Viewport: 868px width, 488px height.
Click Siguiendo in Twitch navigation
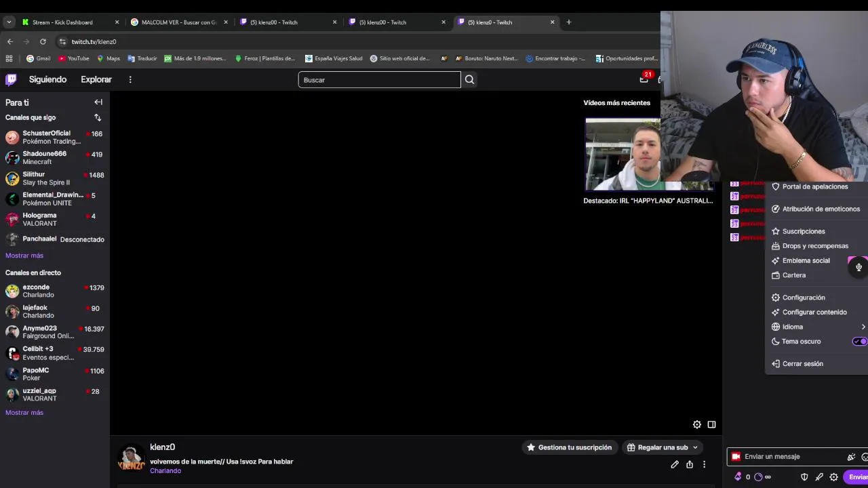tap(47, 79)
